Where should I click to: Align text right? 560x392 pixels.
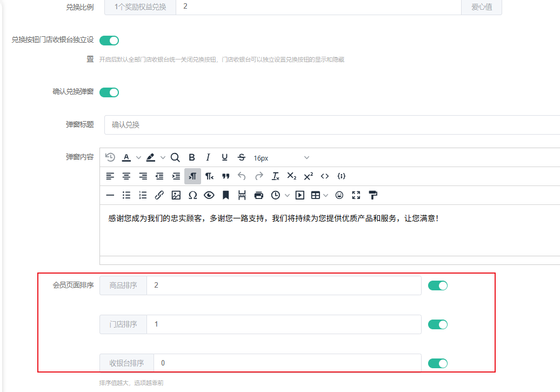pyautogui.click(x=143, y=176)
